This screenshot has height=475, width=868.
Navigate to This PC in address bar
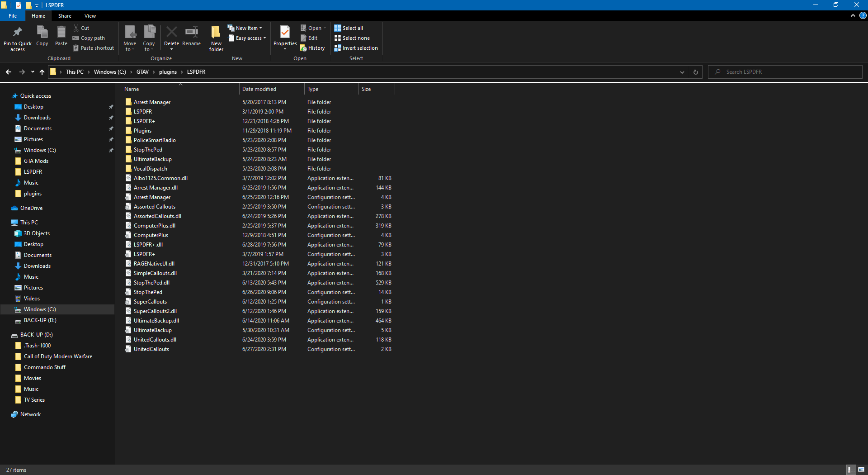click(75, 72)
